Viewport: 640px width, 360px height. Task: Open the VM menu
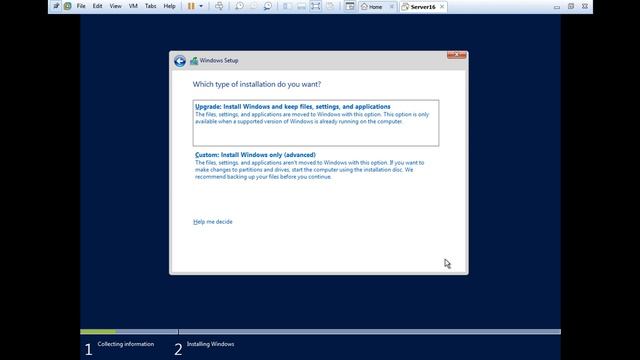coord(133,6)
